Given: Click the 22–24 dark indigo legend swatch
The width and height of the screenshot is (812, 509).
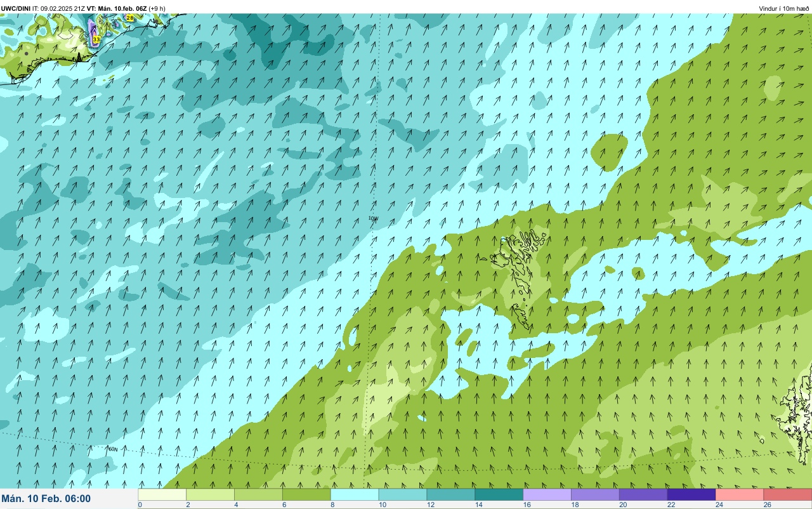Looking at the screenshot, I should tap(691, 494).
